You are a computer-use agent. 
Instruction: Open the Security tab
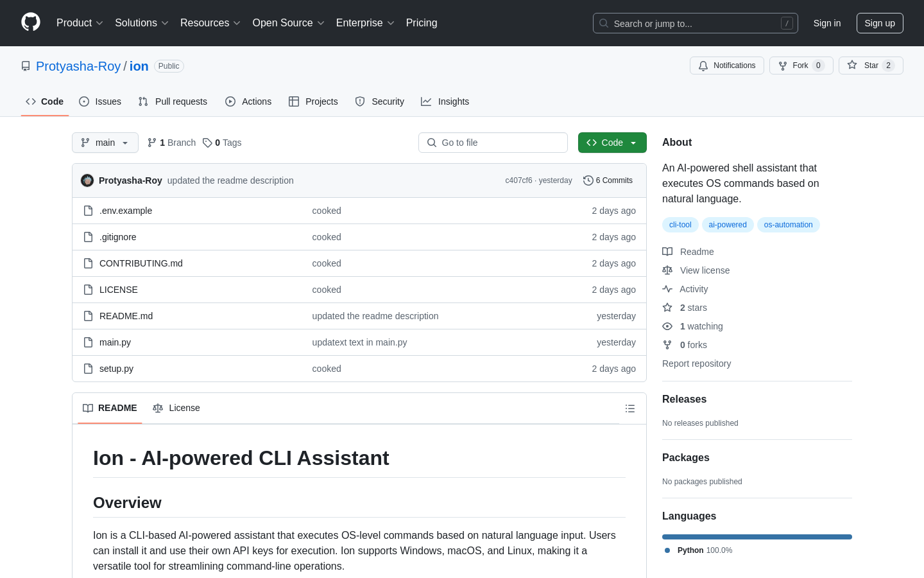380,101
